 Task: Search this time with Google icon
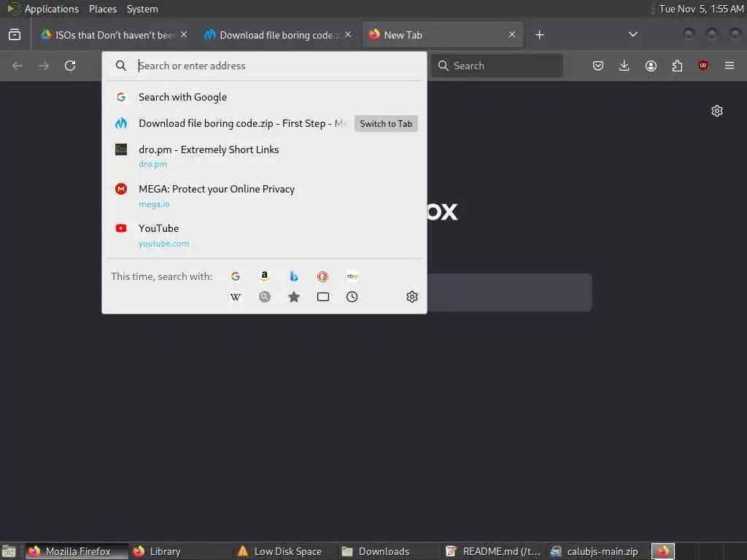click(x=236, y=276)
